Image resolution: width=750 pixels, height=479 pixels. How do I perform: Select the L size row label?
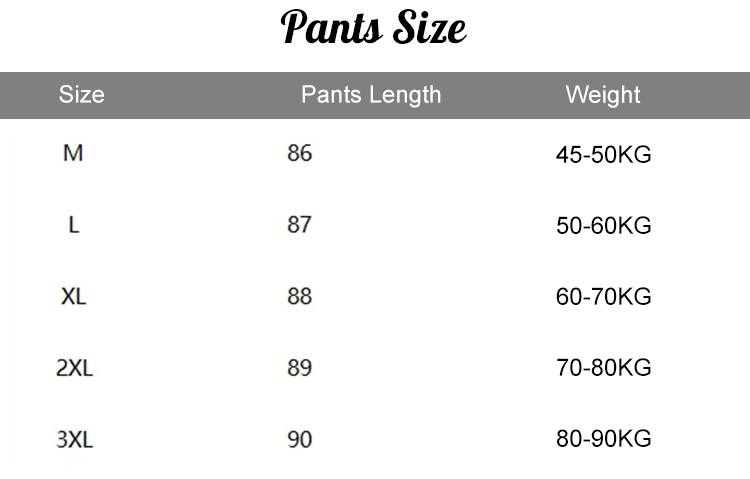(73, 225)
